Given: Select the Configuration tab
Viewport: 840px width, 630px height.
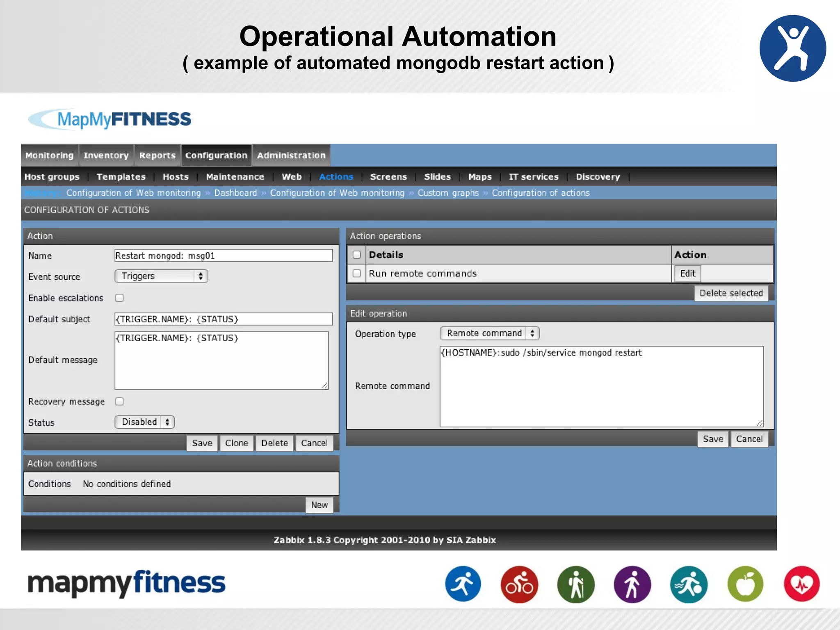Looking at the screenshot, I should pos(217,155).
